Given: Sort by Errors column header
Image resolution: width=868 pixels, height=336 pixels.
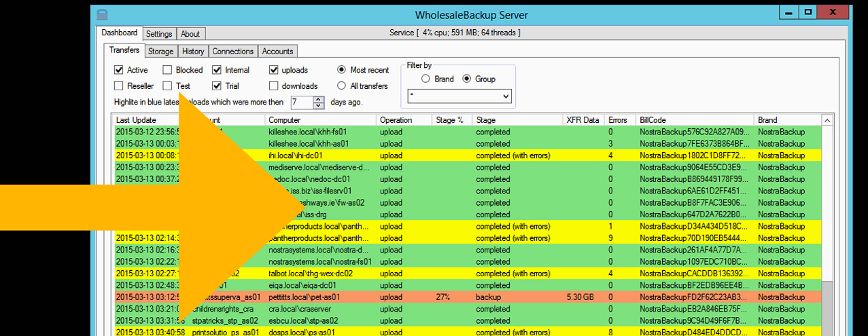Looking at the screenshot, I should 621,120.
